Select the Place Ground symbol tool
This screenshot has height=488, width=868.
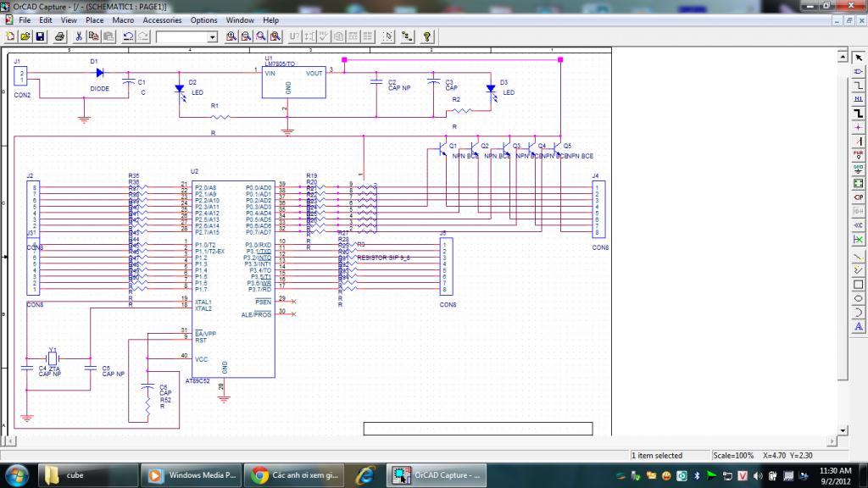click(x=858, y=168)
